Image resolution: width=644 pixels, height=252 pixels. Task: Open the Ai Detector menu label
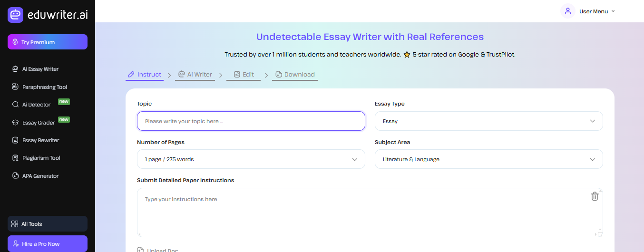37,105
